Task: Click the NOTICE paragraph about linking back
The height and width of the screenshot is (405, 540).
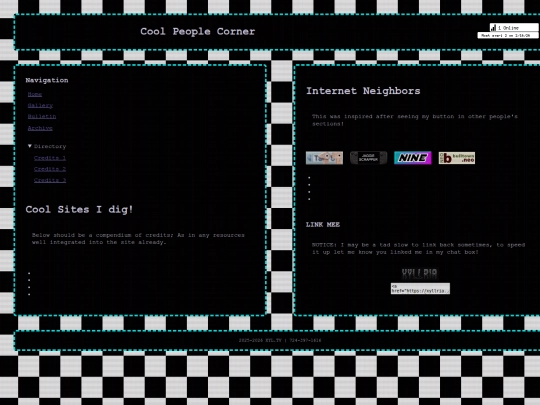Action: (418, 248)
